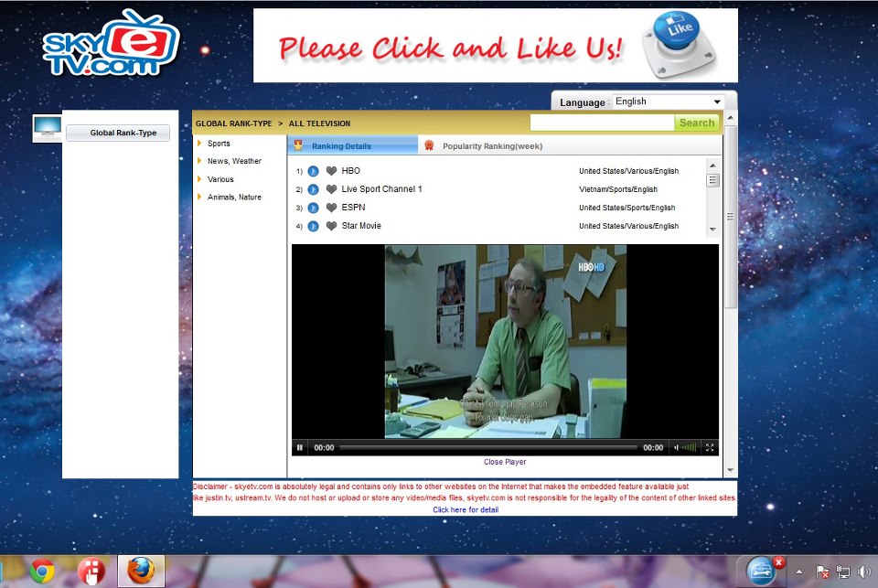The image size is (878, 588).
Task: Select the Live Sport Channel 1 name
Action: pos(382,189)
